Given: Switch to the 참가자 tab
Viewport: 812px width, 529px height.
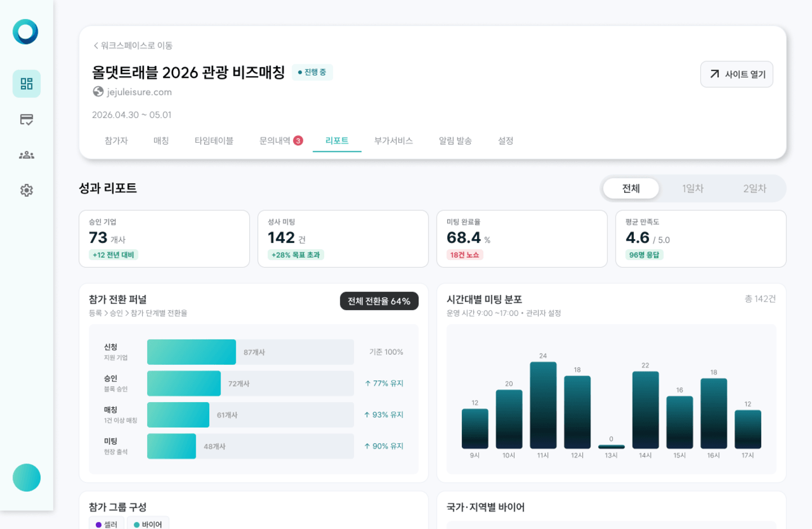Looking at the screenshot, I should [x=116, y=140].
